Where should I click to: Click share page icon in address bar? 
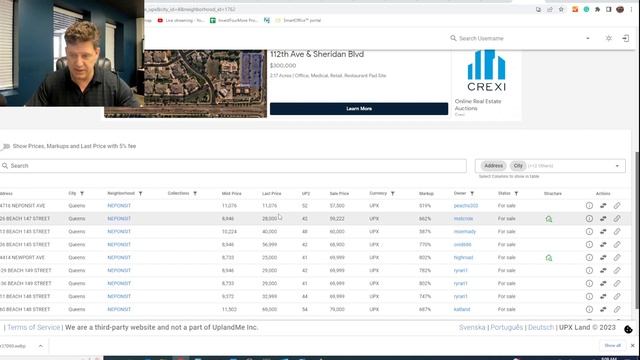[550, 9]
